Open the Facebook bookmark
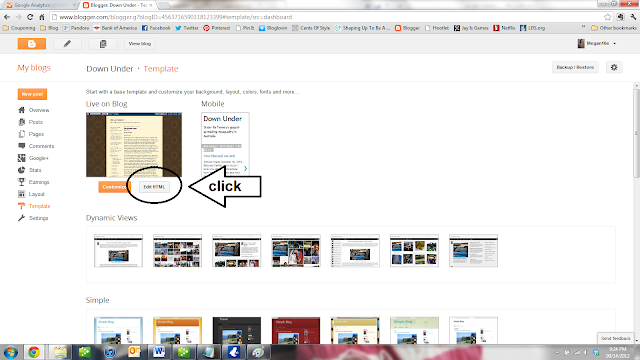The width and height of the screenshot is (640, 360). (x=156, y=28)
